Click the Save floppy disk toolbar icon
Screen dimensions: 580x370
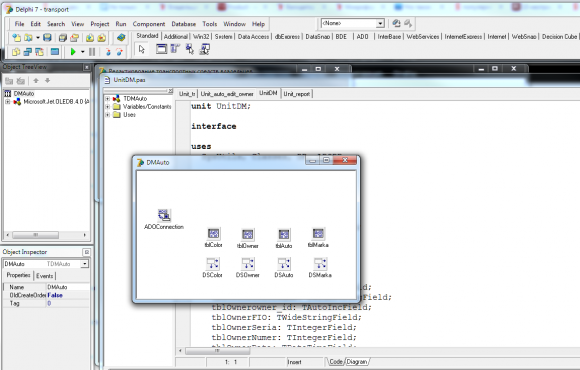[x=47, y=37]
